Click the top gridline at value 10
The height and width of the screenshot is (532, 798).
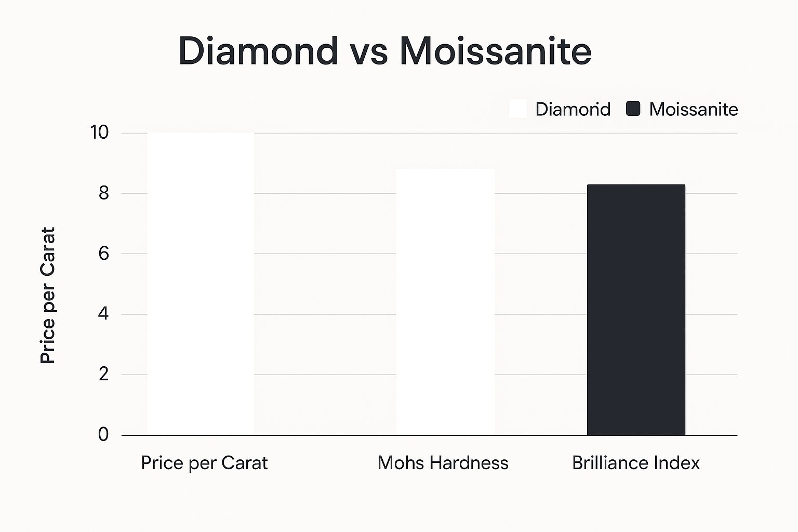(x=322, y=133)
